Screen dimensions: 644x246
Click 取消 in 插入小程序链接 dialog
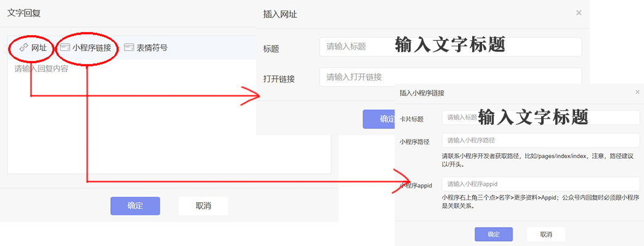[x=546, y=234]
